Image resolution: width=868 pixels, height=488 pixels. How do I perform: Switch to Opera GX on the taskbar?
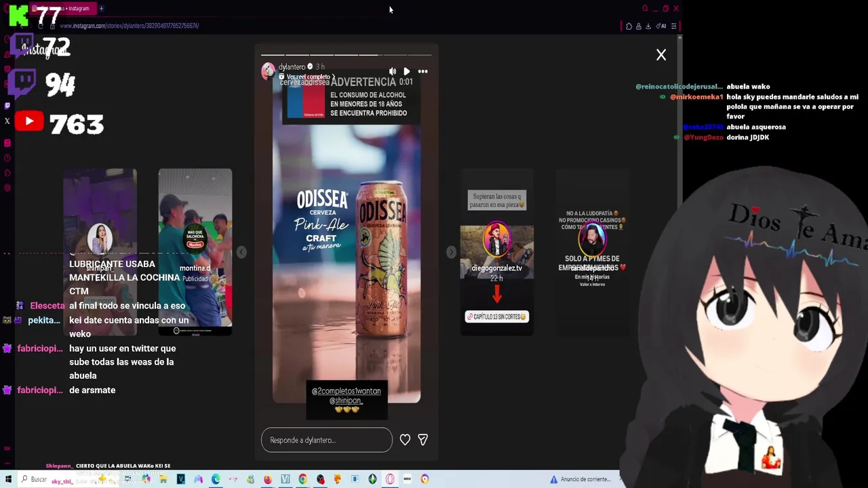click(390, 479)
